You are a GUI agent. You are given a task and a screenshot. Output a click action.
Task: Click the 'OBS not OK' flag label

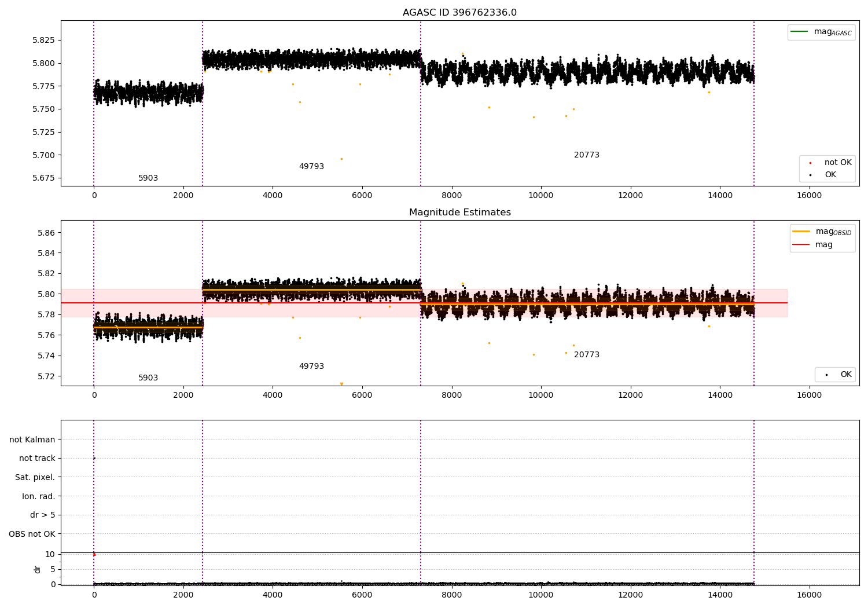click(x=32, y=534)
